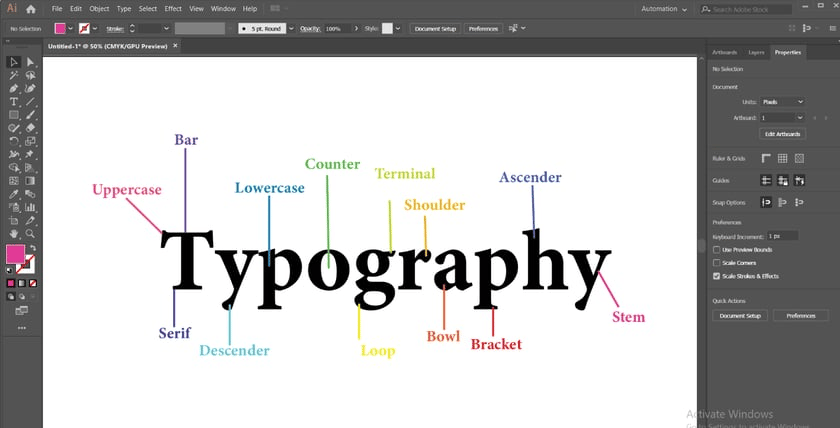Choose the Magic Wand tool
840x428 pixels.
tap(14, 76)
